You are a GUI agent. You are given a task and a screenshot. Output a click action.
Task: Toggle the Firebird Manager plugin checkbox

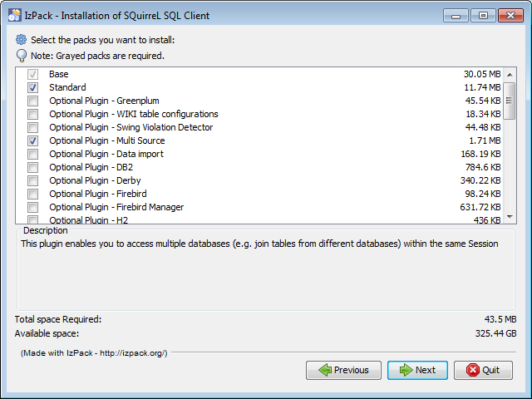(x=32, y=207)
